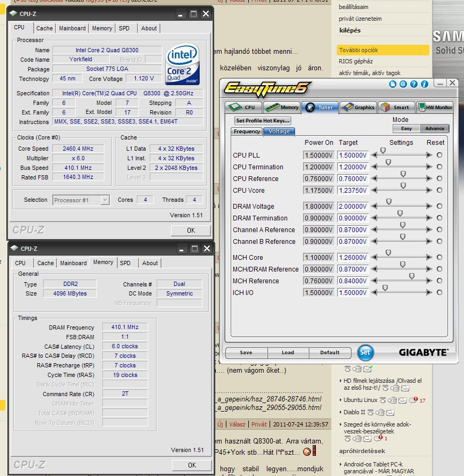Click the ICH I/O slider handle
Viewport: 464px width, 476px height.
(x=385, y=288)
